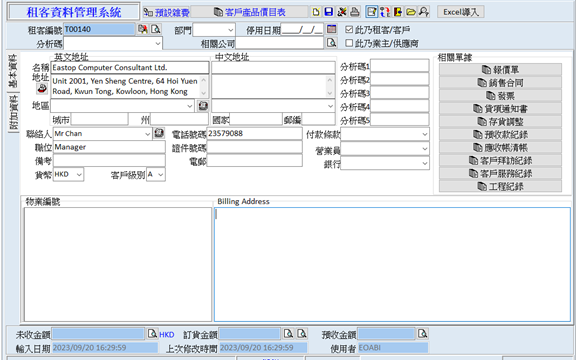Expand the 聯絡人 dropdown
Viewport: 576px width, 360px height.
click(148, 134)
